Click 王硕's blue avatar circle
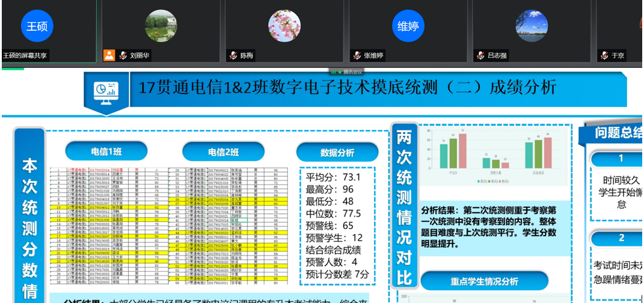 pos(37,26)
